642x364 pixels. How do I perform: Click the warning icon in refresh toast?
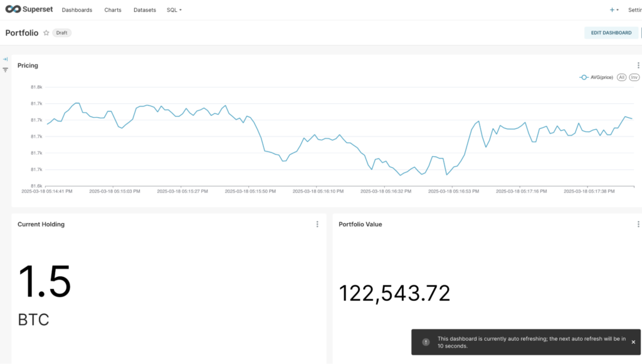pyautogui.click(x=426, y=342)
